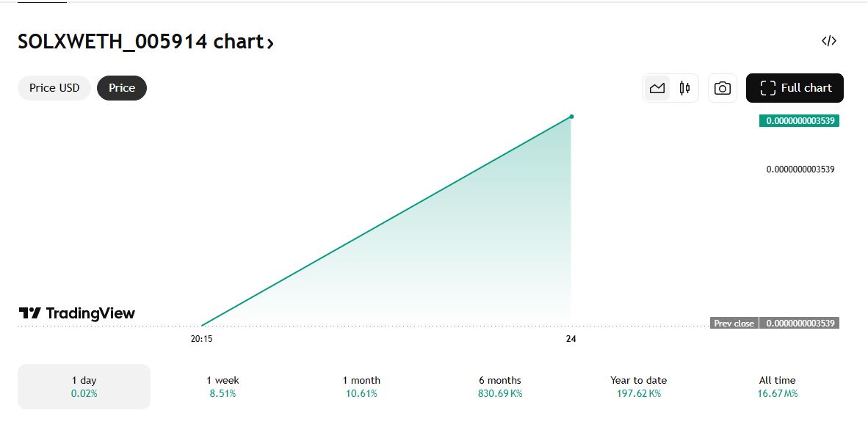
Task: Toggle the Price display pill
Action: [122, 88]
